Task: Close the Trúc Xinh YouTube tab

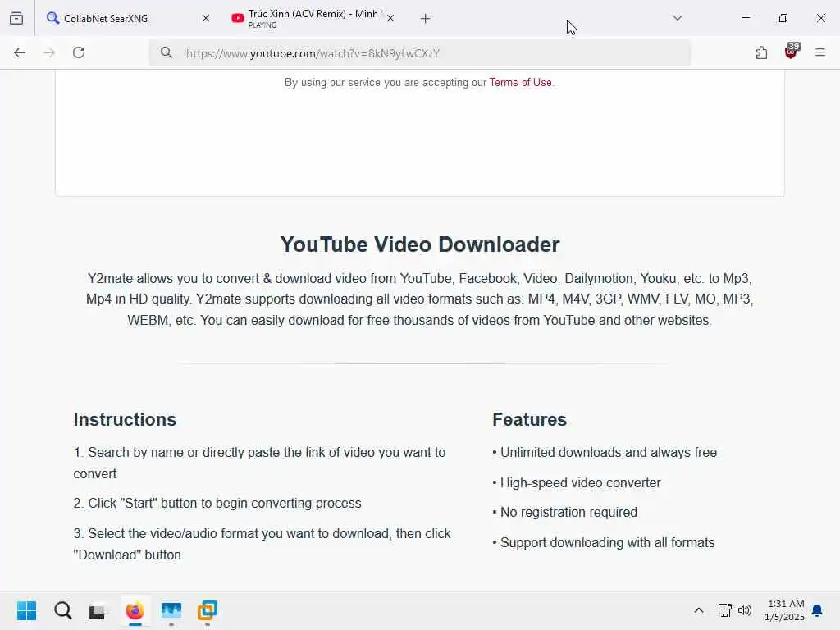Action: coord(390,18)
